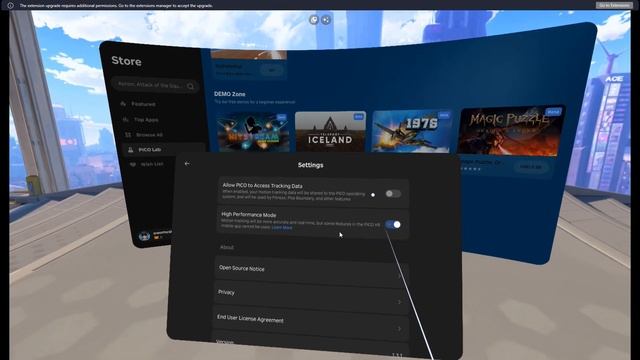640x360 pixels.
Task: Click the info icon in the top notification bar
Action: [11, 6]
